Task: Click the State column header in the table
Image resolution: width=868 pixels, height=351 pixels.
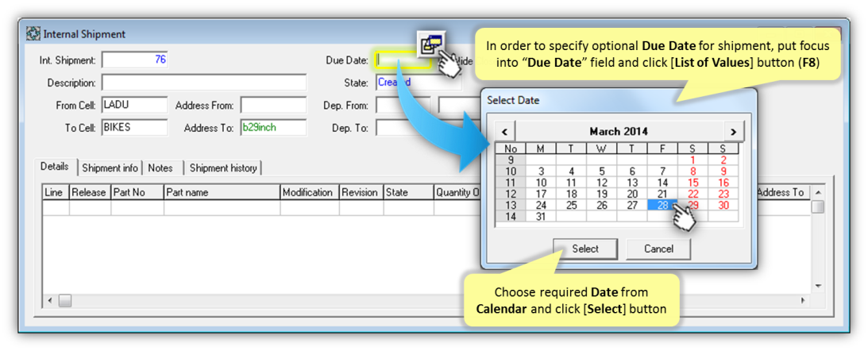Action: tap(408, 192)
